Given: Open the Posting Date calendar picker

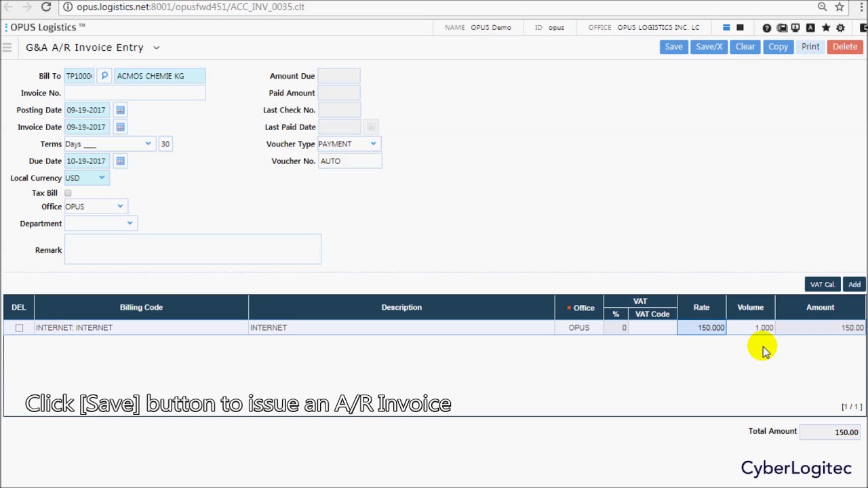Looking at the screenshot, I should pos(120,110).
